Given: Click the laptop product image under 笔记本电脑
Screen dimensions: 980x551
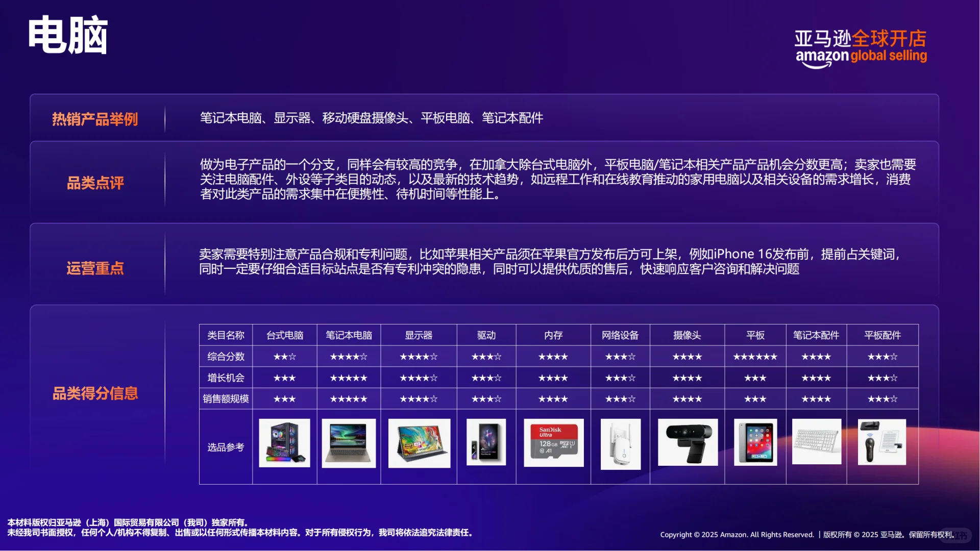Looking at the screenshot, I should click(x=349, y=443).
